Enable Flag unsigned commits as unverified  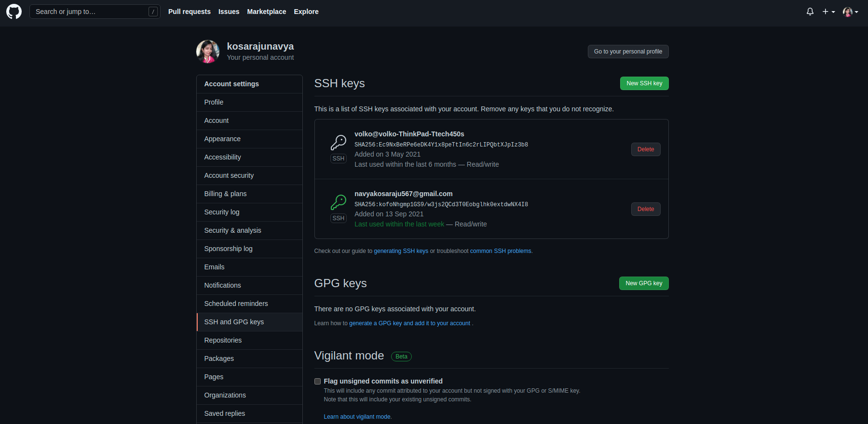(x=317, y=381)
